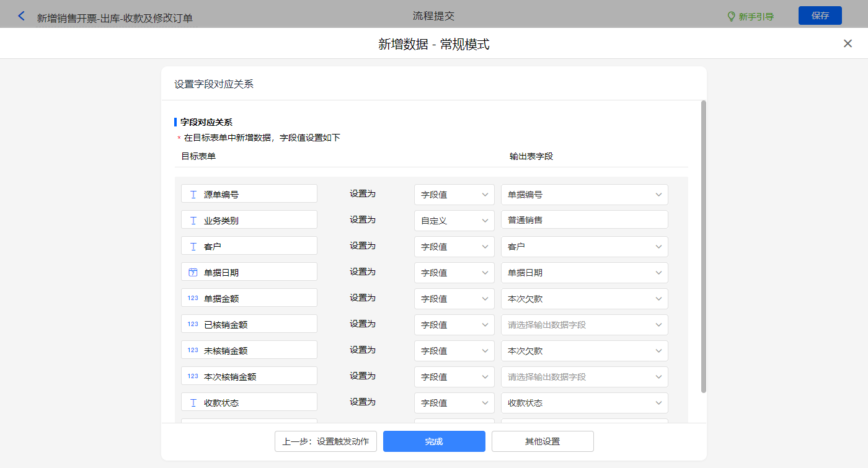This screenshot has width=868, height=468.
Task: Click the text type icon beside 源单编号
Action: tap(193, 194)
